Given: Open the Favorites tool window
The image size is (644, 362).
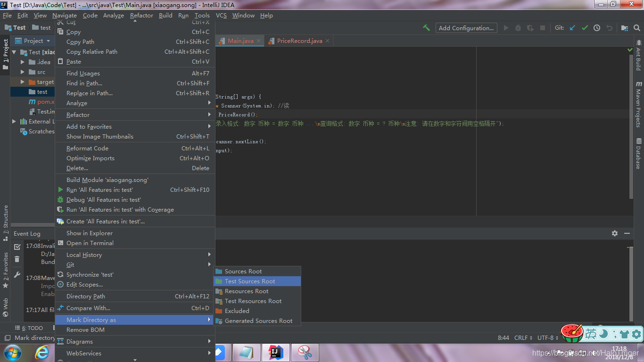Looking at the screenshot, I should tap(6, 271).
